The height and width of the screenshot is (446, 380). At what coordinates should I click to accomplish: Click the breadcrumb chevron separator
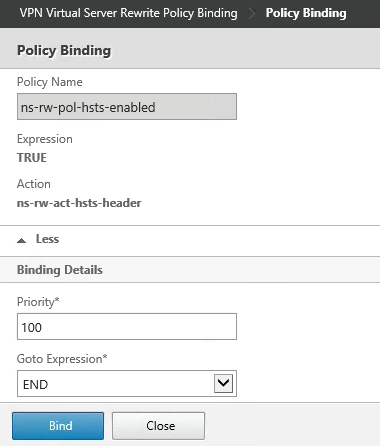tap(252, 13)
